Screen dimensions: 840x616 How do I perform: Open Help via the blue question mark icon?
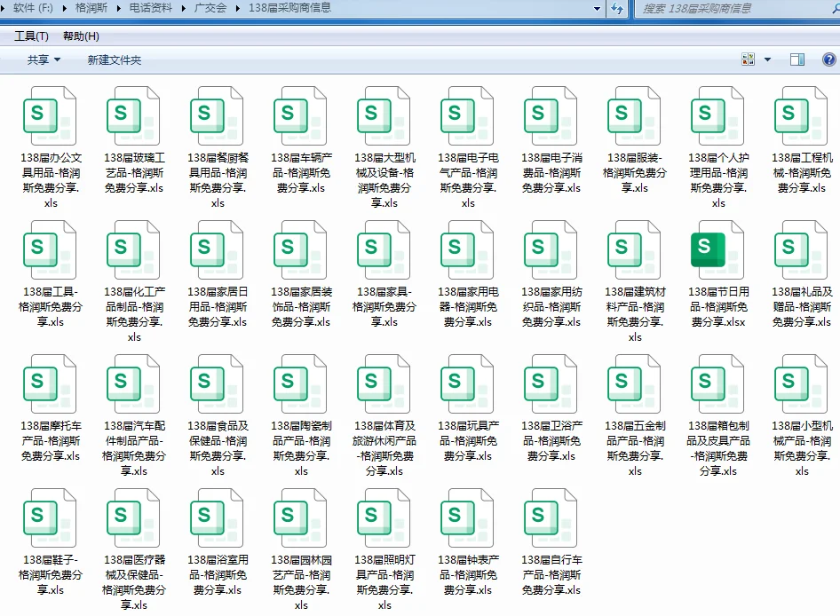pyautogui.click(x=828, y=59)
